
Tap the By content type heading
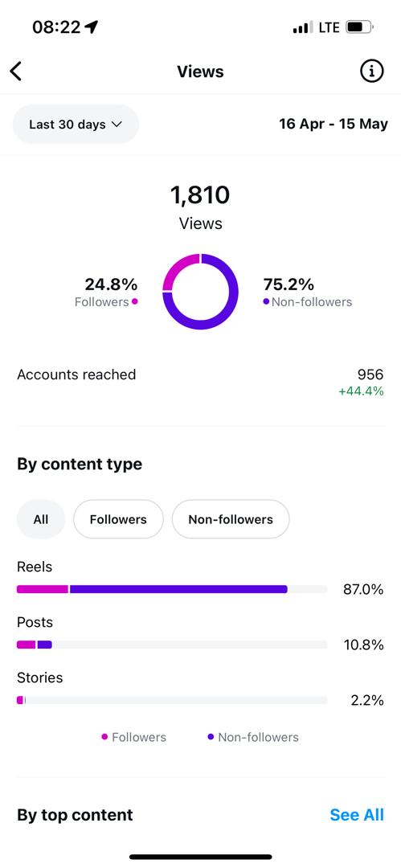click(80, 464)
